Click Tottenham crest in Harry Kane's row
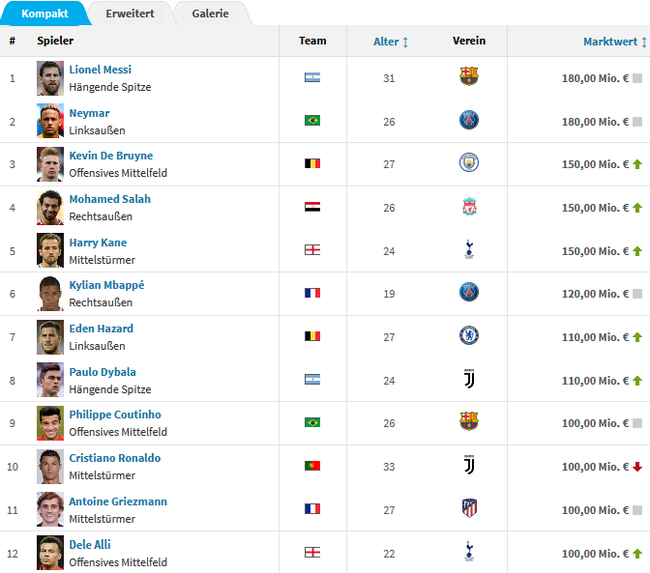Screen dimensions: 650x573 point(469,250)
